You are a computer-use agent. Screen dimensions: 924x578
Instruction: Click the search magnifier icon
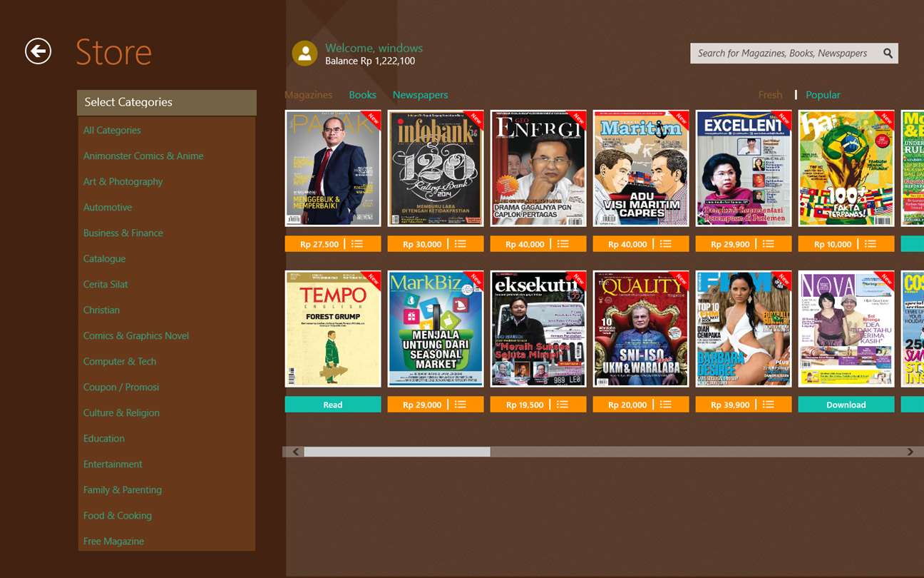pyautogui.click(x=888, y=54)
